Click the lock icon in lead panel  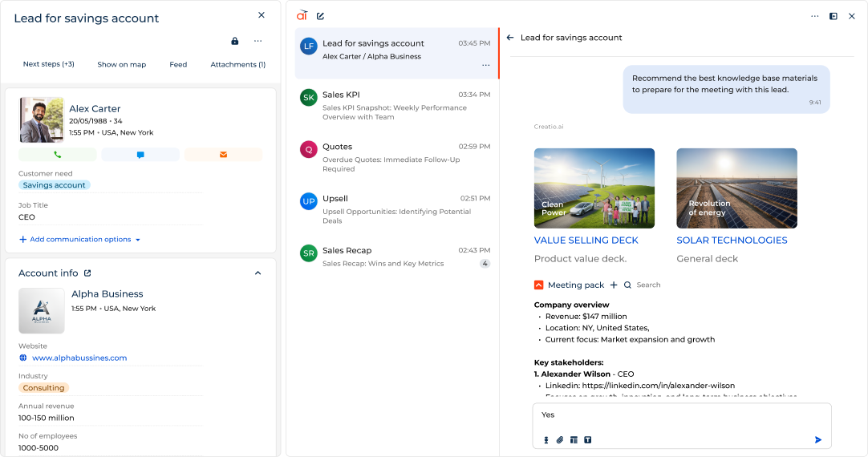click(234, 41)
